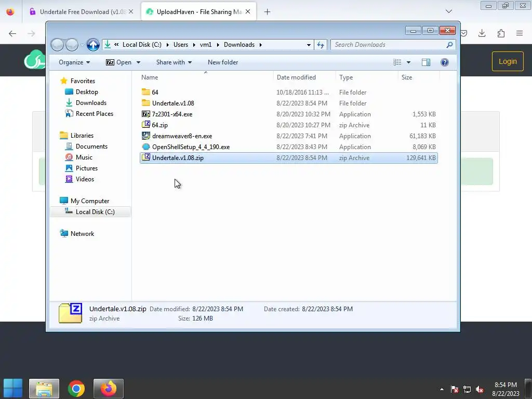Open the Music library

[84, 157]
